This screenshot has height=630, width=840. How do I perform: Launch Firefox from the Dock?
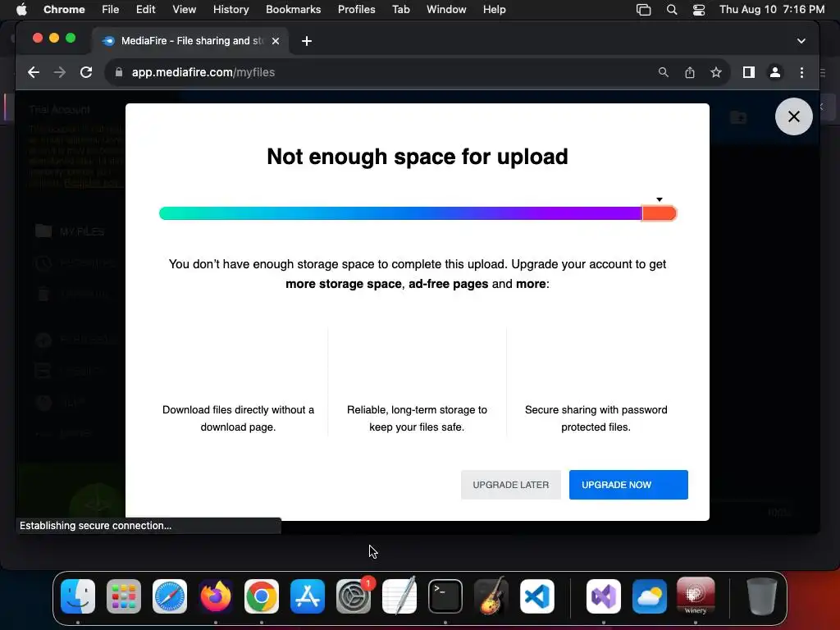click(x=216, y=596)
